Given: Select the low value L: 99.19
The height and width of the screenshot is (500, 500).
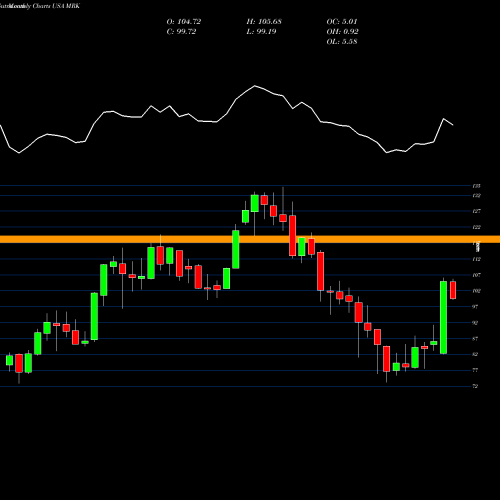Looking at the screenshot, I should click(x=261, y=32).
